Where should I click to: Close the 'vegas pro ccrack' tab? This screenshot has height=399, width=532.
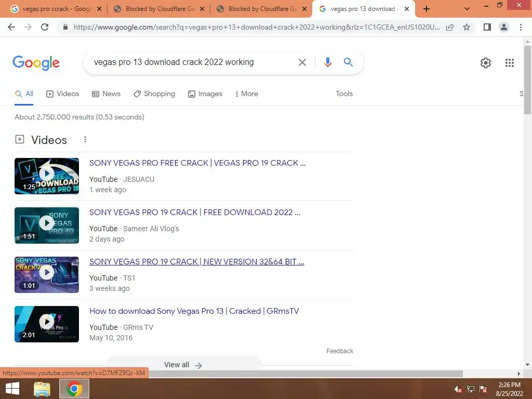99,9
